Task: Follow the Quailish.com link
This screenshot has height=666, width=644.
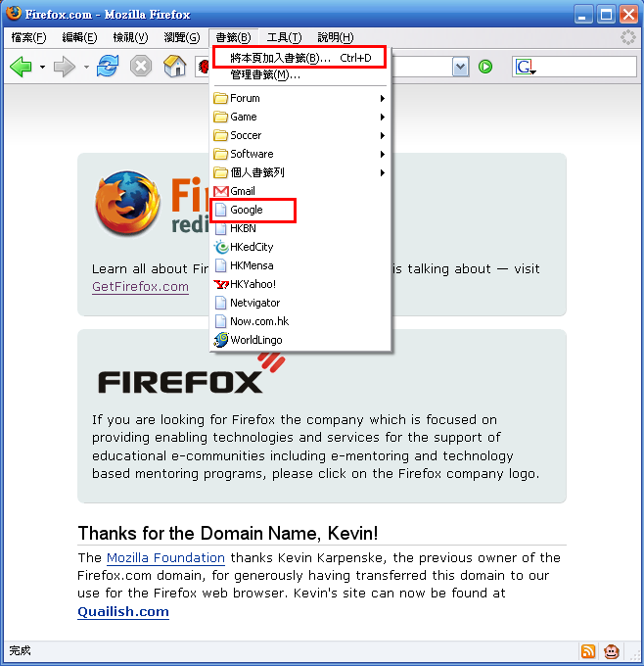Action: coord(123,611)
